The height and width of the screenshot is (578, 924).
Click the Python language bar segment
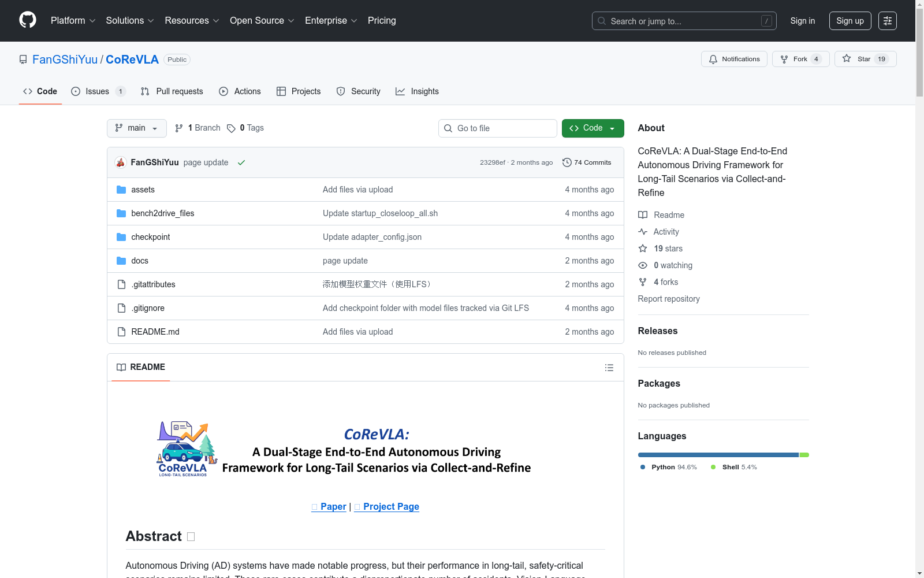tap(718, 455)
